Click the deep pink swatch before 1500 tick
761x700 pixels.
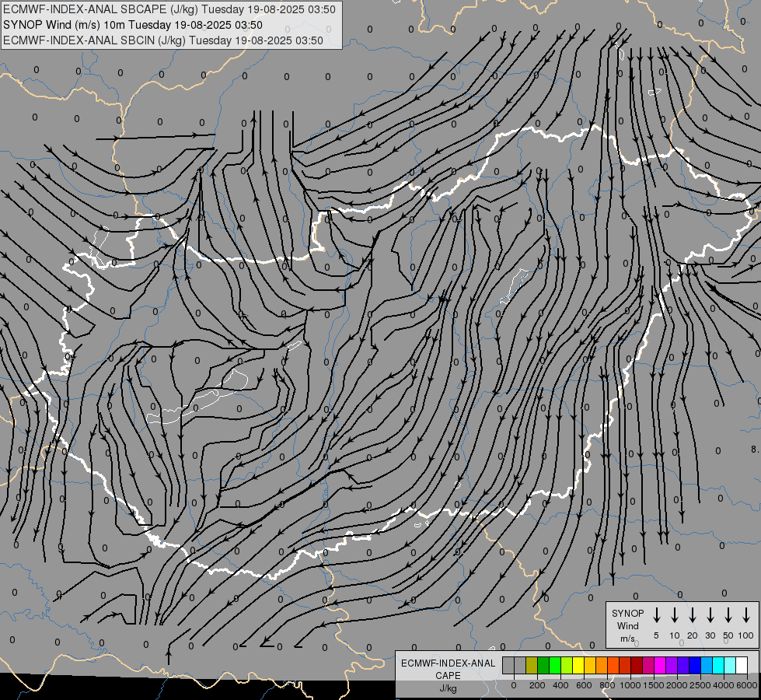(x=649, y=665)
